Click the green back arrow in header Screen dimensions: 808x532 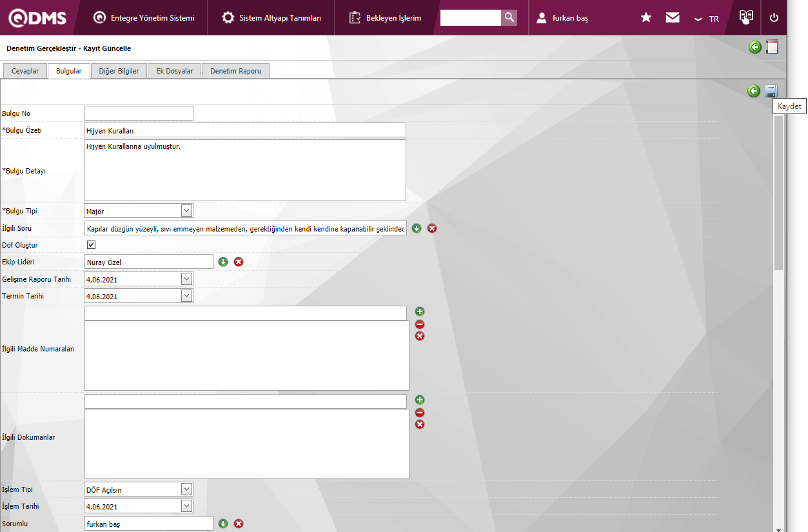[755, 47]
